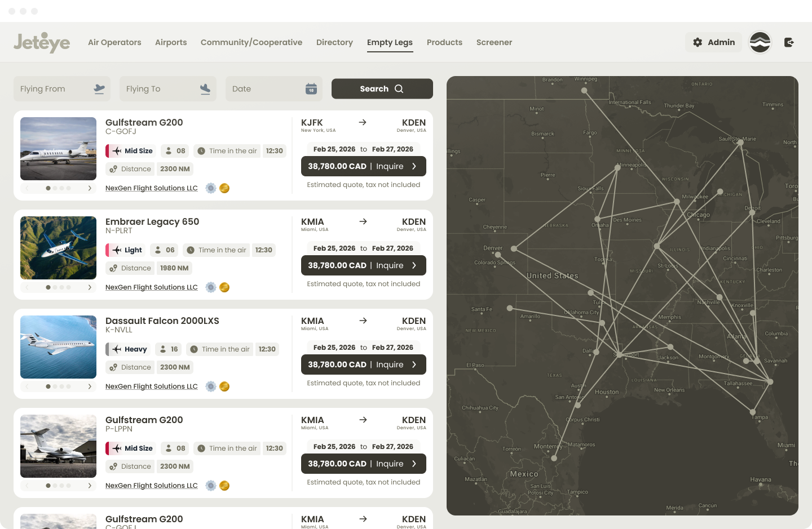
Task: Click the gold badge on P-LPPN card
Action: point(224,486)
